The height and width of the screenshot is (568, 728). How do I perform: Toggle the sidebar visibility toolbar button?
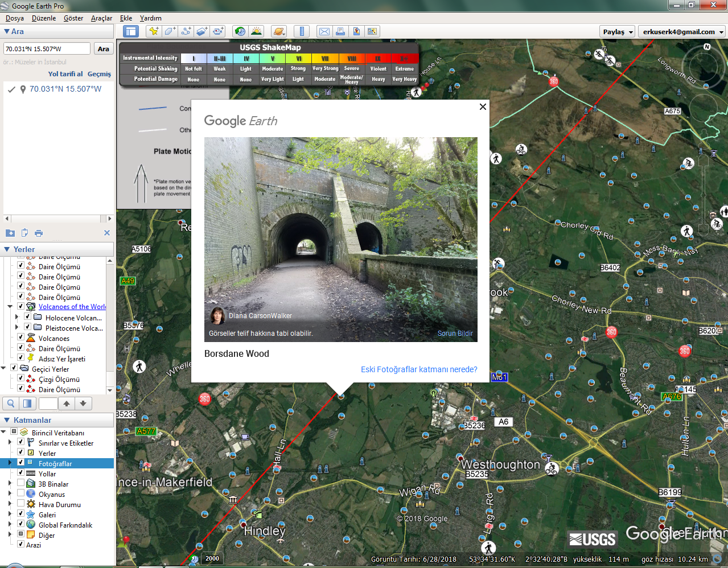pos(131,31)
